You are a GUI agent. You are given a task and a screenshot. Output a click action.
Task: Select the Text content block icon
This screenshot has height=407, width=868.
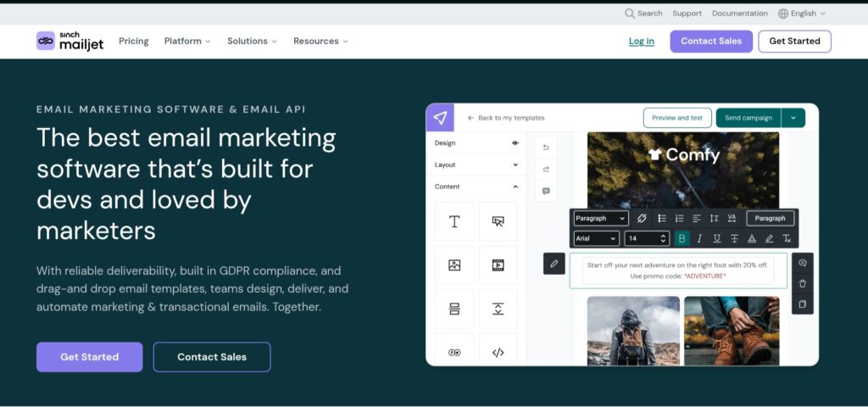(x=454, y=221)
